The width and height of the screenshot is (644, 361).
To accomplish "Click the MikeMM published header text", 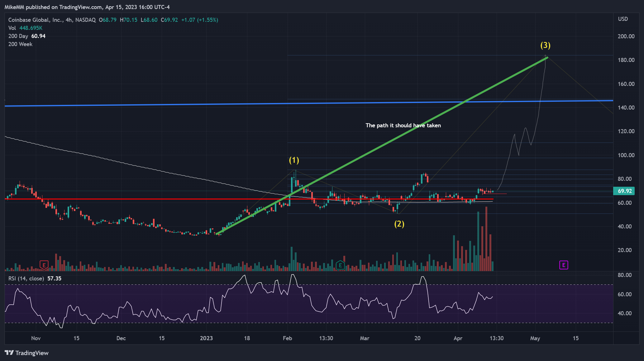I will [x=87, y=7].
